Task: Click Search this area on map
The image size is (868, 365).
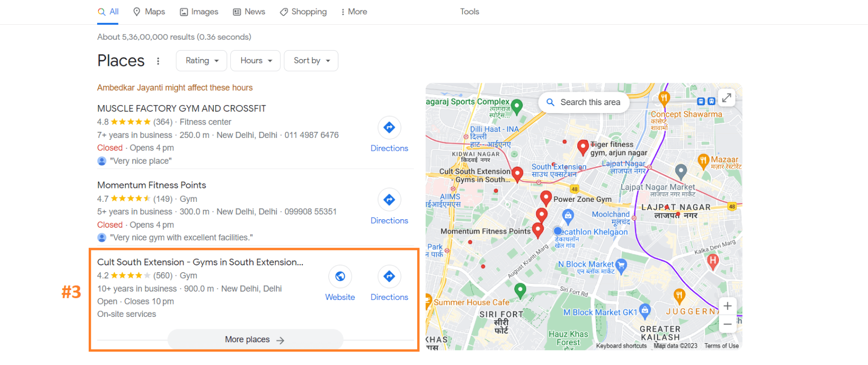Action: tap(584, 102)
